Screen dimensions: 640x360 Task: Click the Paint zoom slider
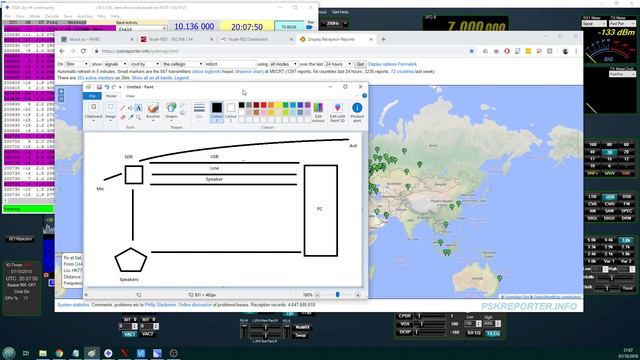tap(338, 295)
